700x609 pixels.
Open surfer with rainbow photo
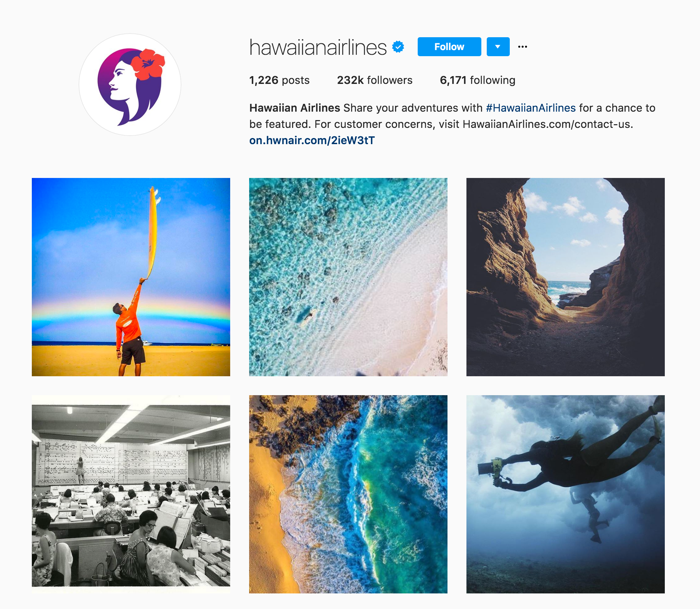point(131,277)
